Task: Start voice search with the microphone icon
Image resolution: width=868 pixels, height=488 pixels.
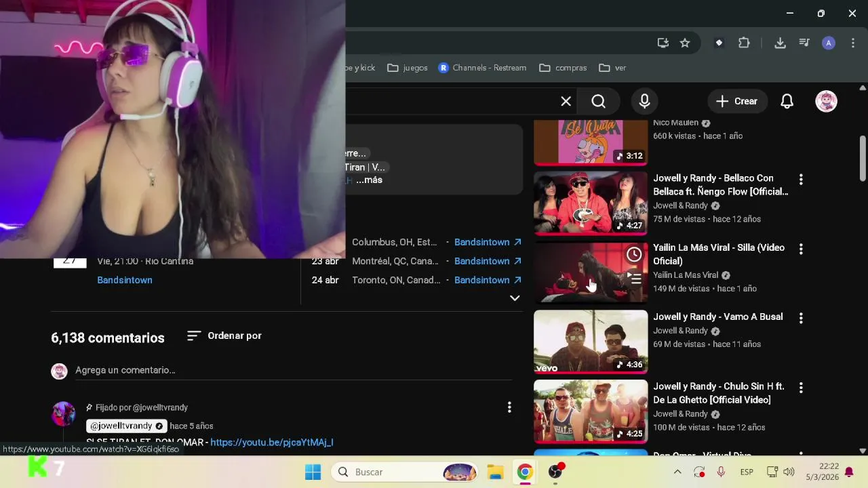Action: pyautogui.click(x=644, y=102)
